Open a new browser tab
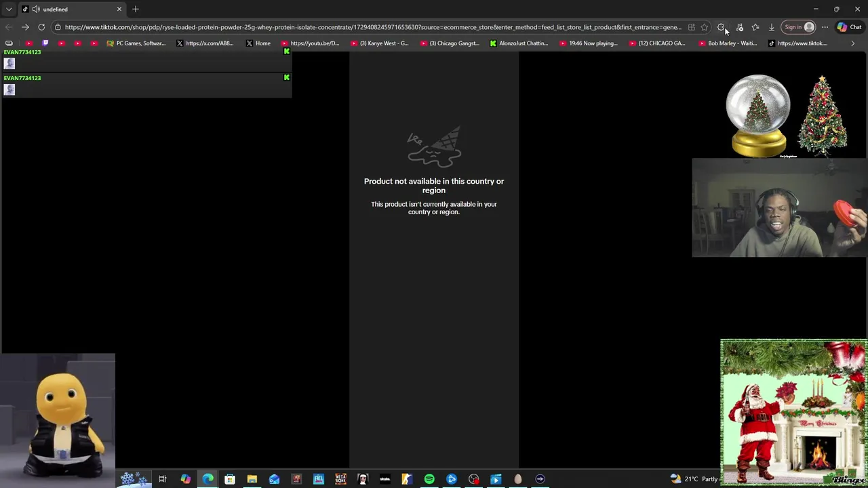This screenshot has height=488, width=868. click(x=136, y=9)
